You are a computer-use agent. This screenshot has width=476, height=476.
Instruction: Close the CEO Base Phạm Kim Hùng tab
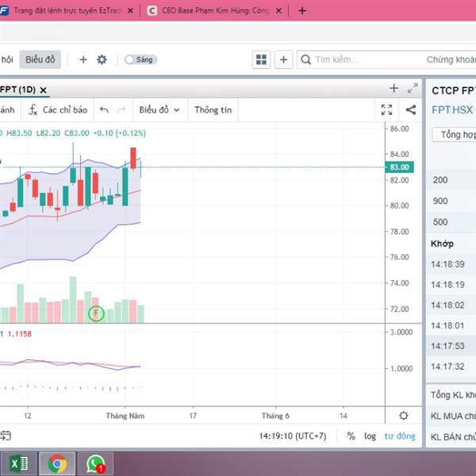(x=278, y=11)
